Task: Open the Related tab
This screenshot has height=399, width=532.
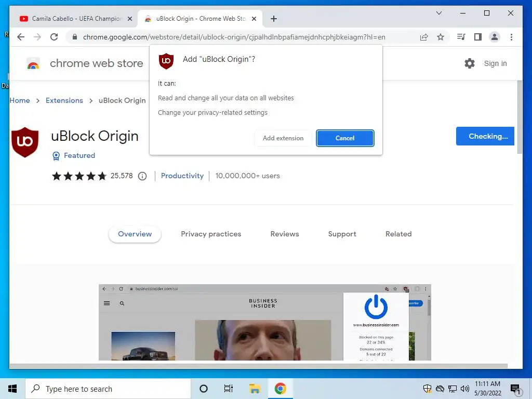Action: point(398,234)
